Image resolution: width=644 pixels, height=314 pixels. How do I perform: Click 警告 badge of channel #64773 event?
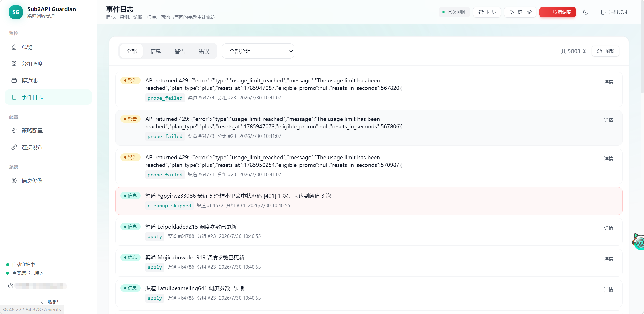tap(130, 119)
